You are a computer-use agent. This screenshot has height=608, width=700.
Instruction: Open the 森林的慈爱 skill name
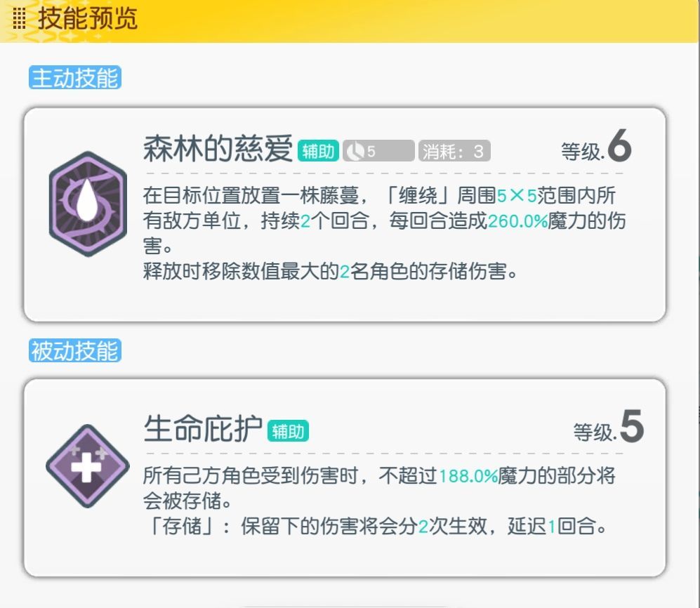pos(218,150)
